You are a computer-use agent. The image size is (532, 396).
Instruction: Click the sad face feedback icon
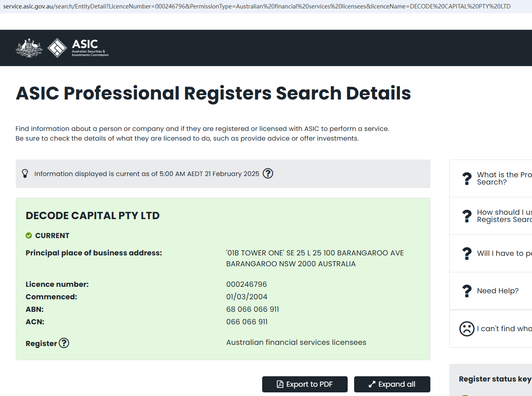(x=467, y=329)
